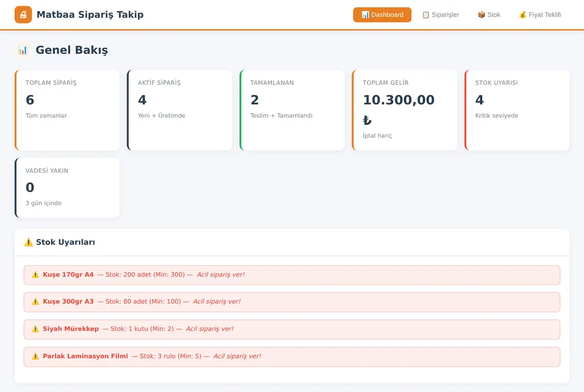The width and height of the screenshot is (584, 392).
Task: Click the chart icon beside Genel Bakış
Action: [23, 50]
